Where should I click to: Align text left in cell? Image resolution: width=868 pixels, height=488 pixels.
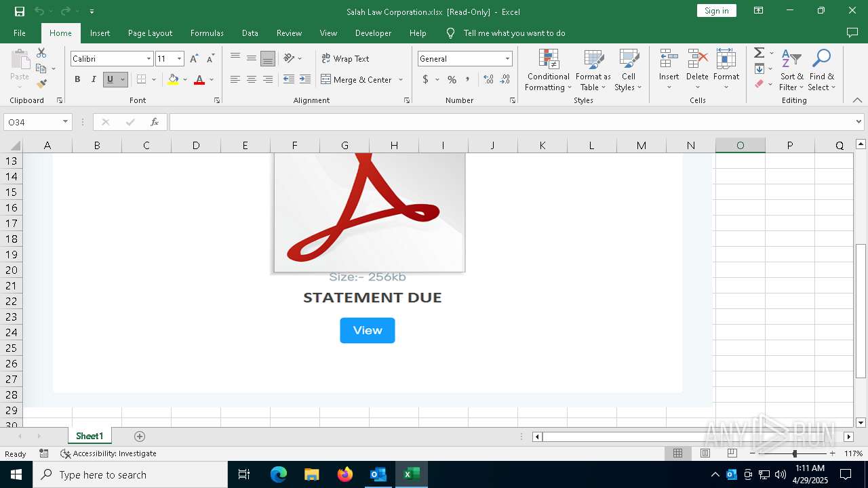click(x=235, y=79)
